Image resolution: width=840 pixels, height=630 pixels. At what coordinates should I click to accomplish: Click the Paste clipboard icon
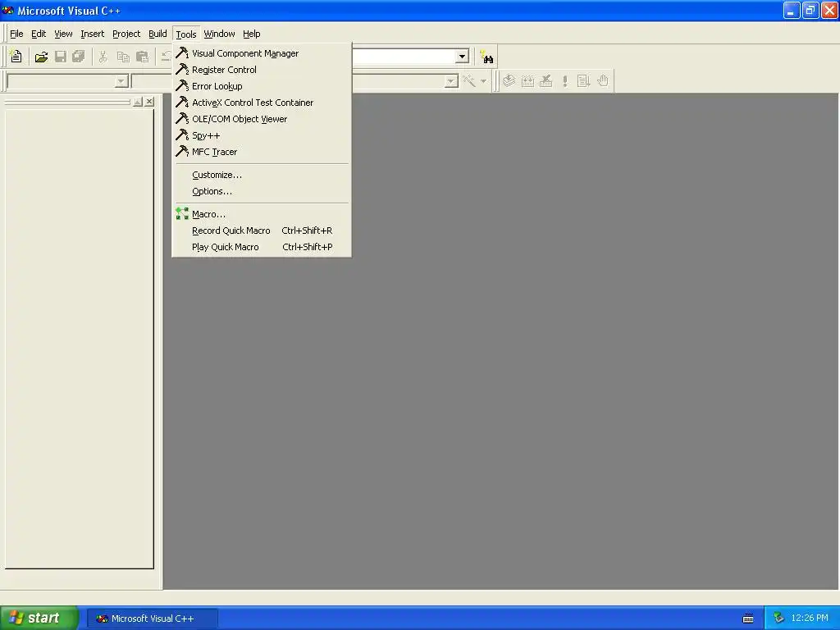click(x=142, y=57)
